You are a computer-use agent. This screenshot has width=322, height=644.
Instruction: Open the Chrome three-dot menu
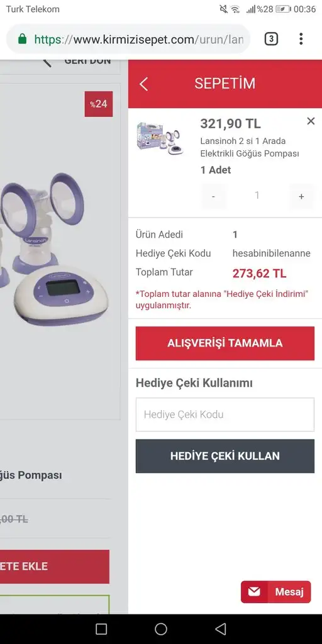click(301, 39)
